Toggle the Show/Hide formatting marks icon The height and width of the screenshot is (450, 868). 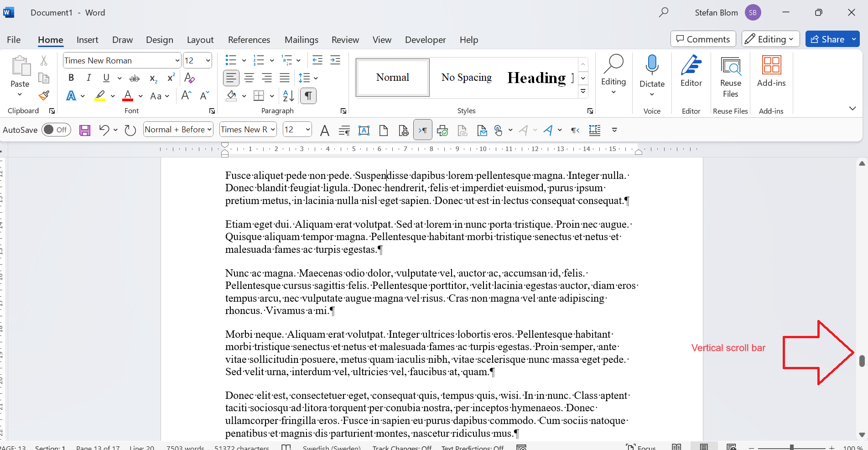(308, 95)
